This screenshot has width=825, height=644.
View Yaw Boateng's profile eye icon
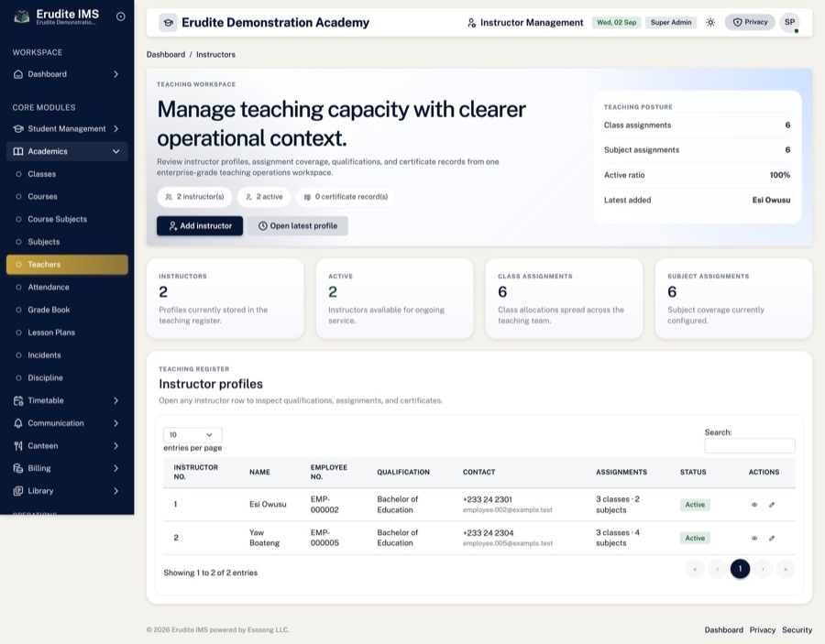click(754, 539)
